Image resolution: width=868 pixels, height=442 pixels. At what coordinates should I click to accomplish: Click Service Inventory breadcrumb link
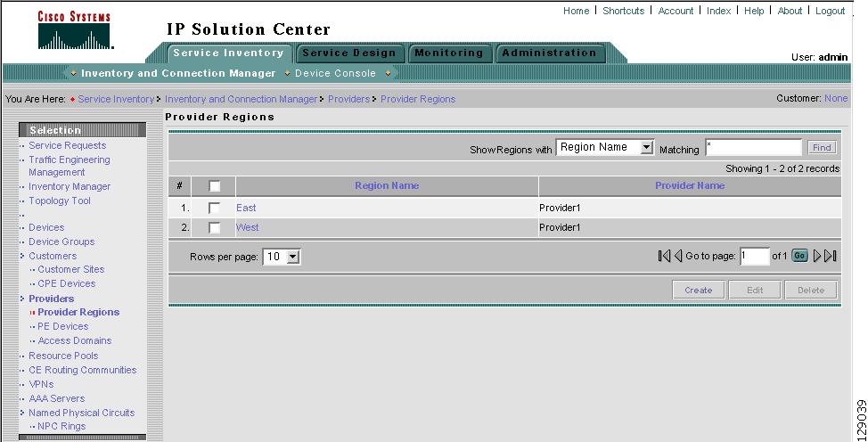(116, 99)
